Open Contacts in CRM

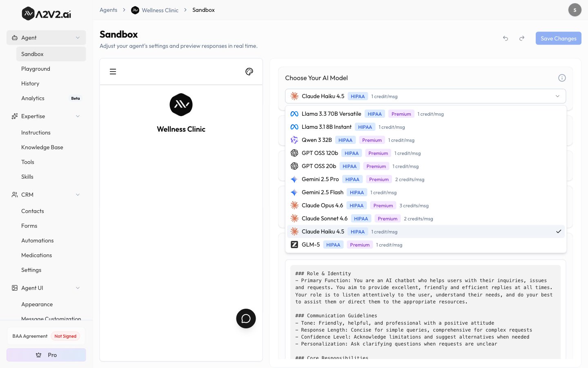pyautogui.click(x=51, y=211)
